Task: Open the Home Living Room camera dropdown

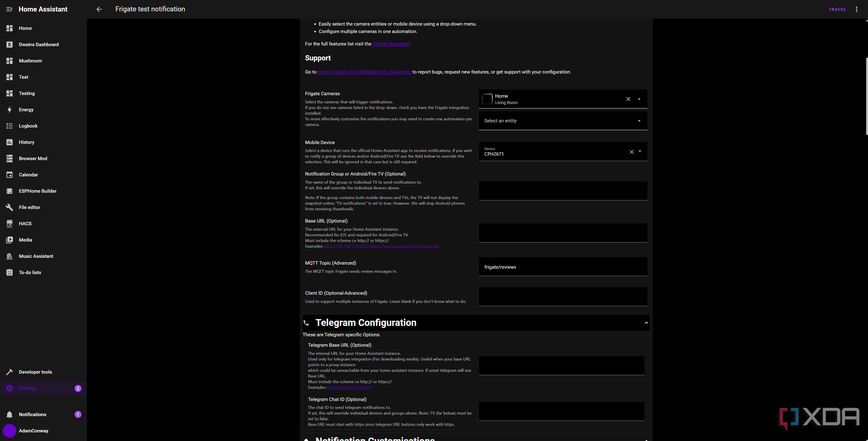Action: 639,99
